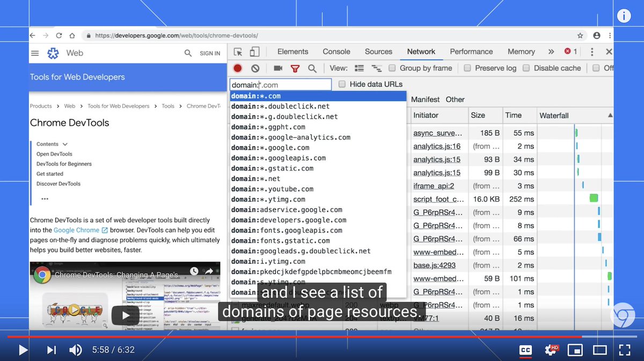Switch to miniplayer mode
This screenshot has height=361, width=644.
point(575,350)
